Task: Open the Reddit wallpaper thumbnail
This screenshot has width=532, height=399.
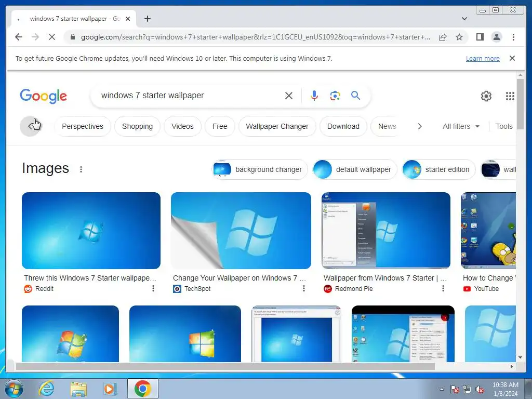Action: click(x=91, y=231)
